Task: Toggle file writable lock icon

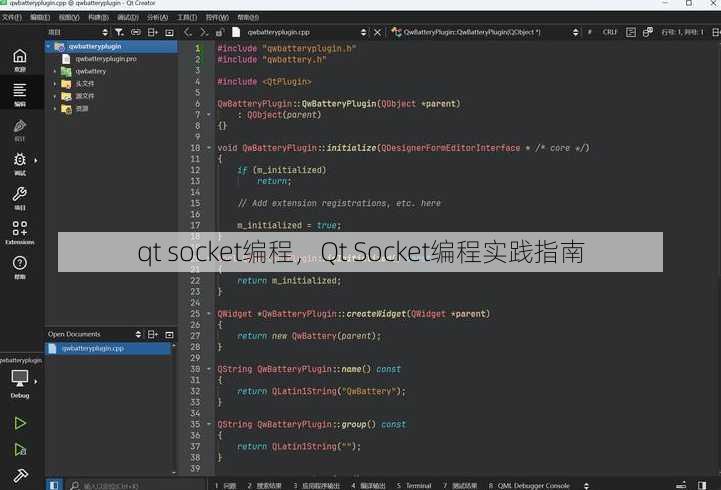Action: pyautogui.click(x=220, y=32)
